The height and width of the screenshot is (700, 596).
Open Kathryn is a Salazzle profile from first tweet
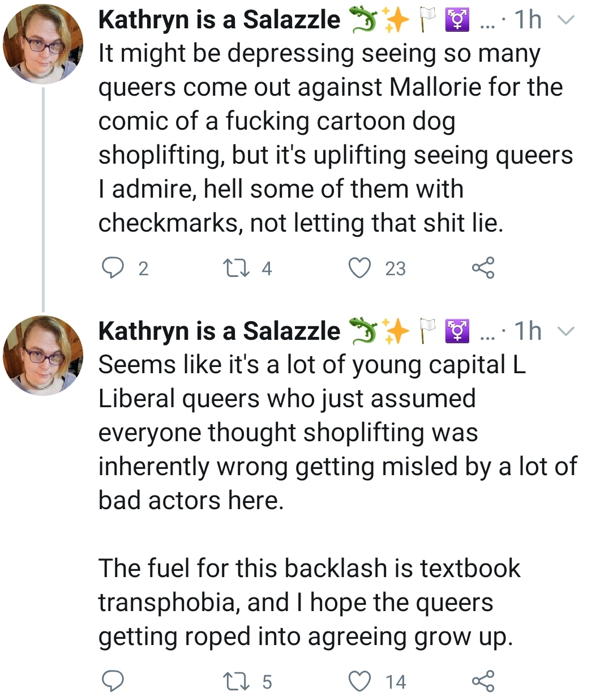pos(219,20)
